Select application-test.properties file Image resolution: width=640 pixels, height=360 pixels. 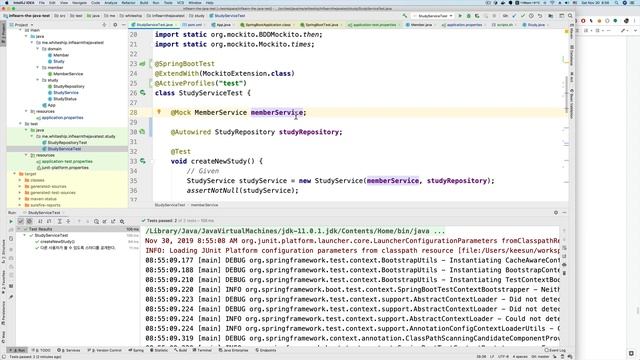67,161
